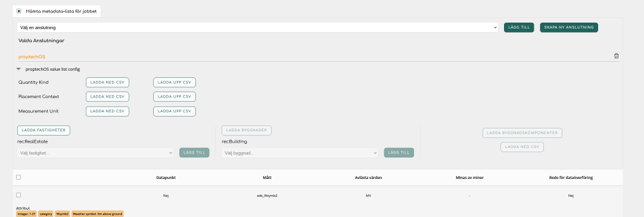Screen dimensions: 644x217
Task: Click the Integer, 1-27 attribute tag
Action: (26, 213)
